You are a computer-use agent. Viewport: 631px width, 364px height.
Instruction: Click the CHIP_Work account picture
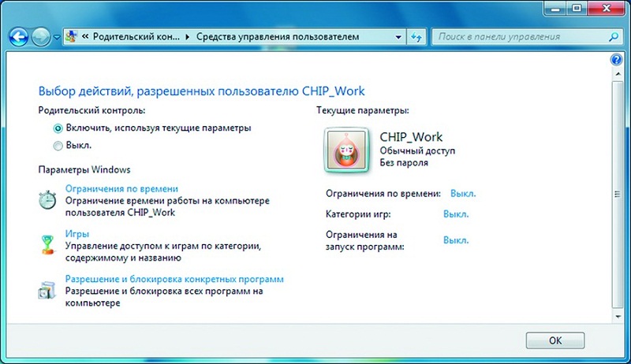[x=346, y=150]
